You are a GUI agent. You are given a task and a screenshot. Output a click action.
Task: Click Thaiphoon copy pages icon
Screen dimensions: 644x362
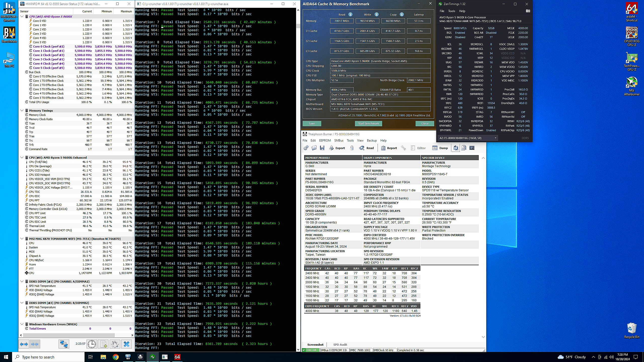tap(464, 148)
